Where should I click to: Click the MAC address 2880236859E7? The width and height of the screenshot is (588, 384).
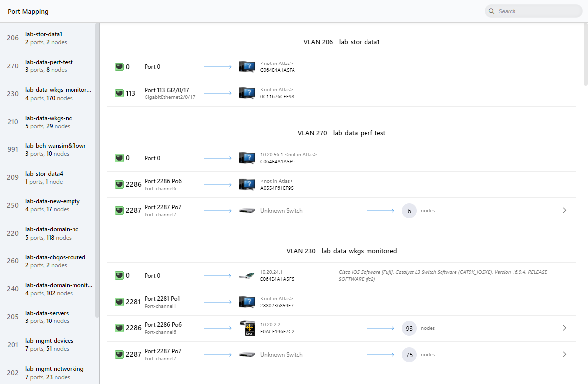[x=277, y=306]
